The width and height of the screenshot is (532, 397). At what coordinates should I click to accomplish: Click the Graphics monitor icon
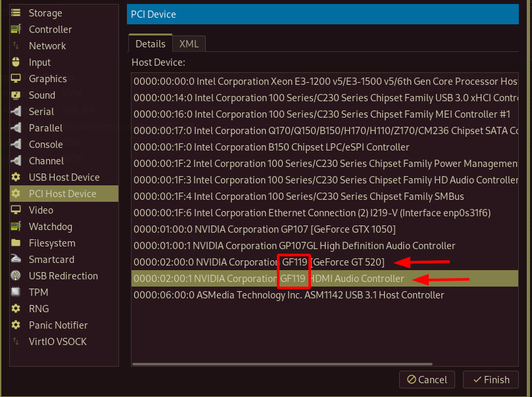[x=16, y=79]
